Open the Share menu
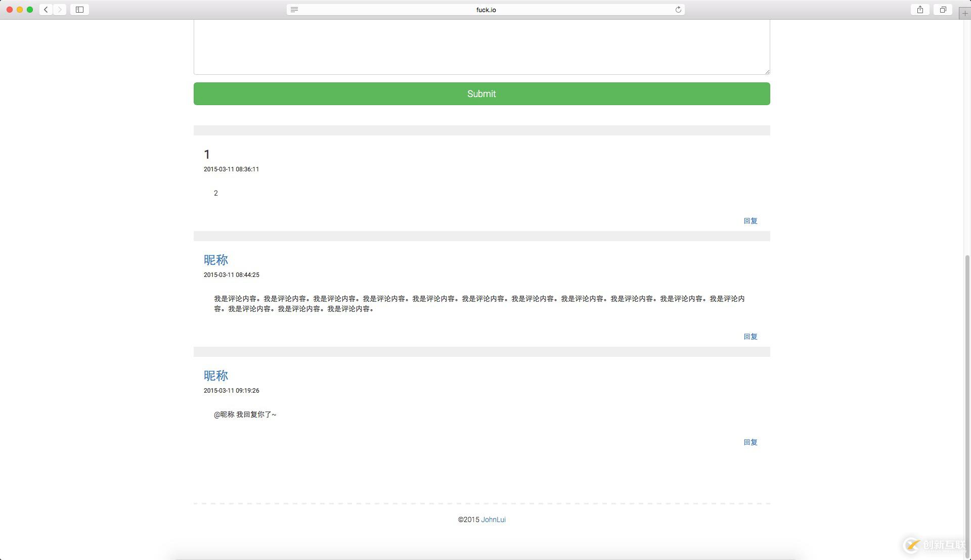Screen dimensions: 971x560 [919, 9]
